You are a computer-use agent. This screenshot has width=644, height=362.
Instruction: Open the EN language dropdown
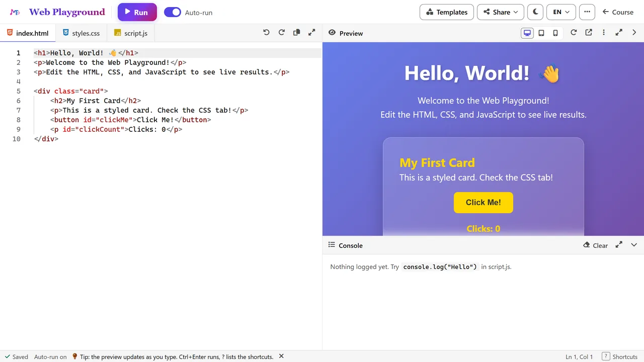[561, 12]
